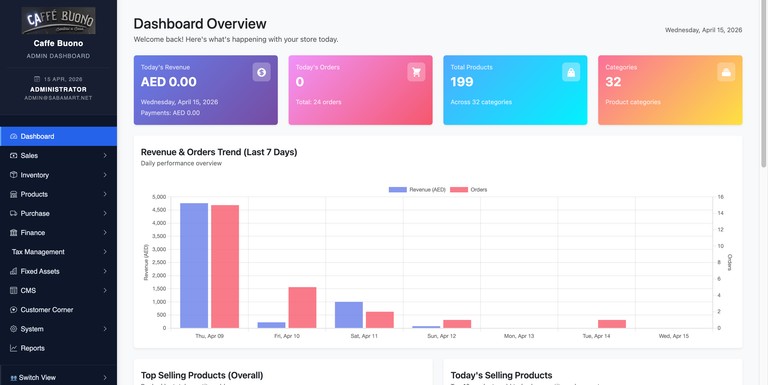Click the System gear icon

click(x=13, y=329)
